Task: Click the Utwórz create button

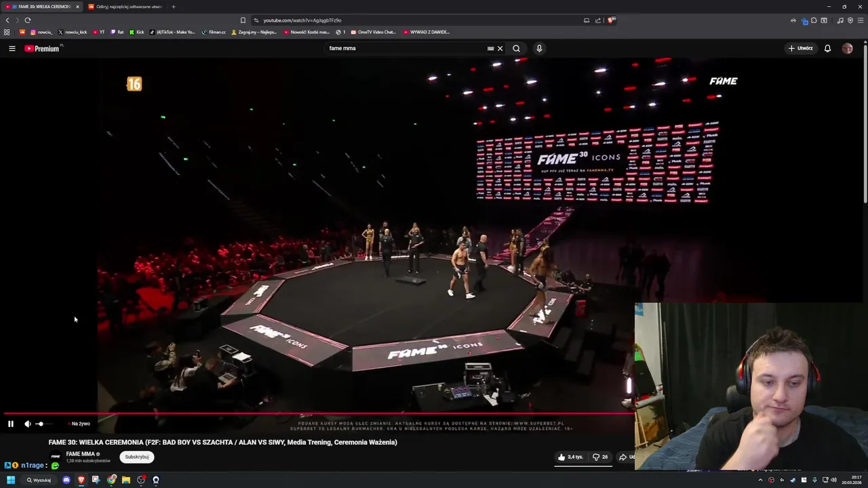Action: click(800, 48)
